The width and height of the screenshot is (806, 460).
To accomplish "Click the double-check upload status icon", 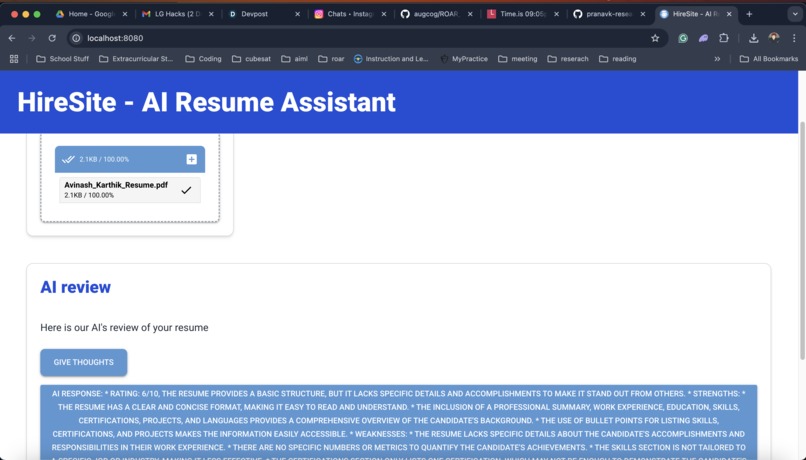I will [68, 159].
